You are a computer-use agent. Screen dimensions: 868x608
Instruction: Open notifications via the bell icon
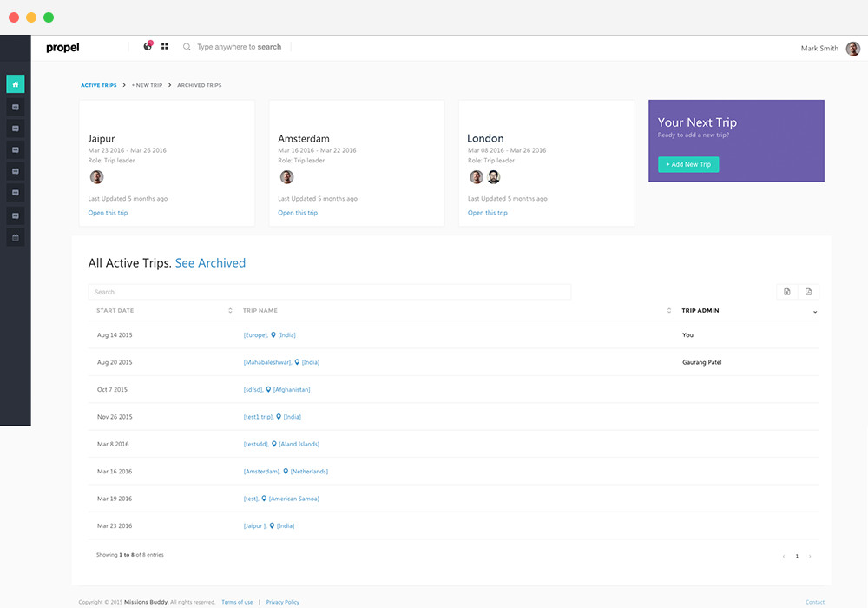(147, 46)
